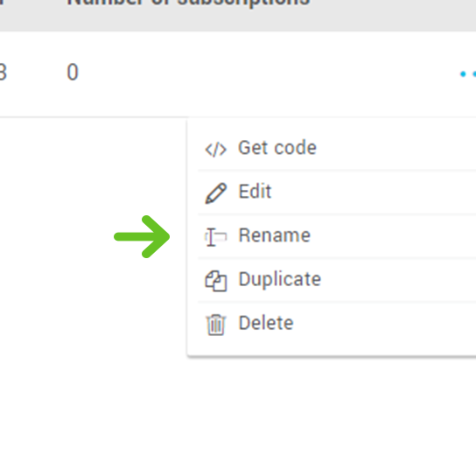Click the subscriptions count value 0
This screenshot has width=476, height=476.
[73, 73]
